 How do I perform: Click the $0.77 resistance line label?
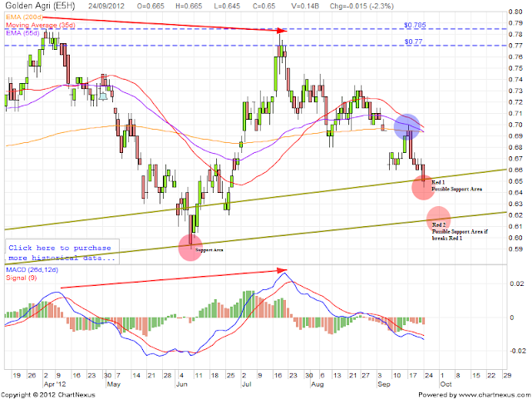click(413, 42)
